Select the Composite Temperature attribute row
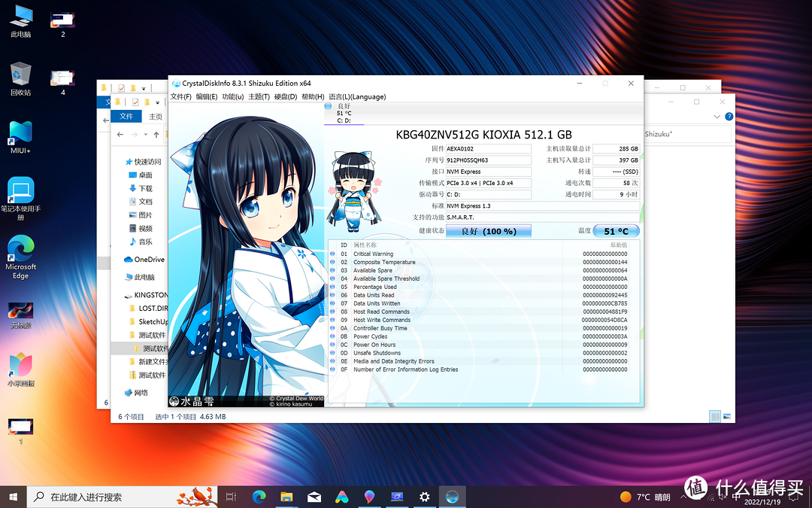This screenshot has height=508, width=812. click(484, 263)
